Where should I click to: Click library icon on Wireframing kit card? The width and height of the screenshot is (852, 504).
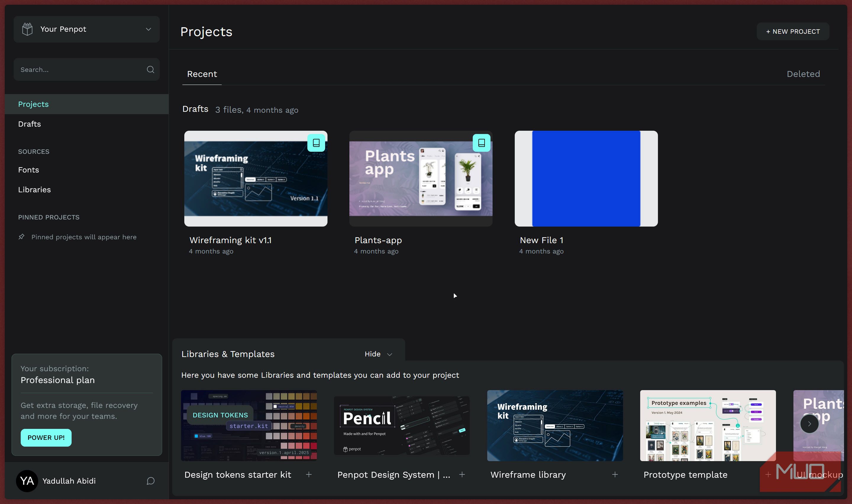(x=316, y=143)
